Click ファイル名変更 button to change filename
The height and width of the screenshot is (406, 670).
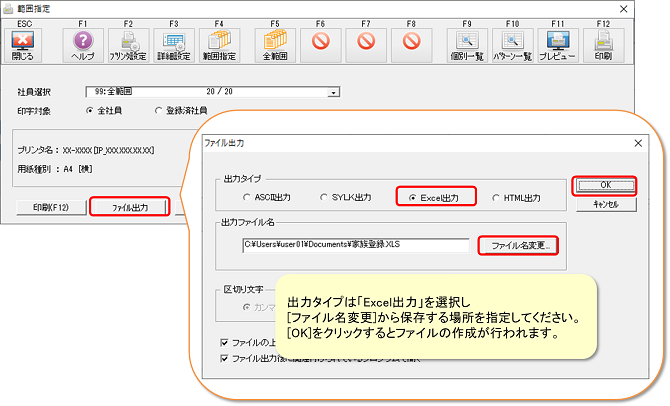click(x=519, y=245)
